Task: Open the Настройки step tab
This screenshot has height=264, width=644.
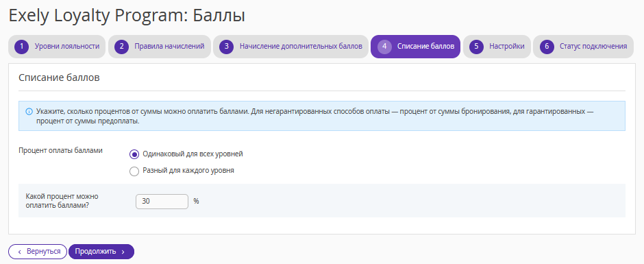Action: coord(497,47)
